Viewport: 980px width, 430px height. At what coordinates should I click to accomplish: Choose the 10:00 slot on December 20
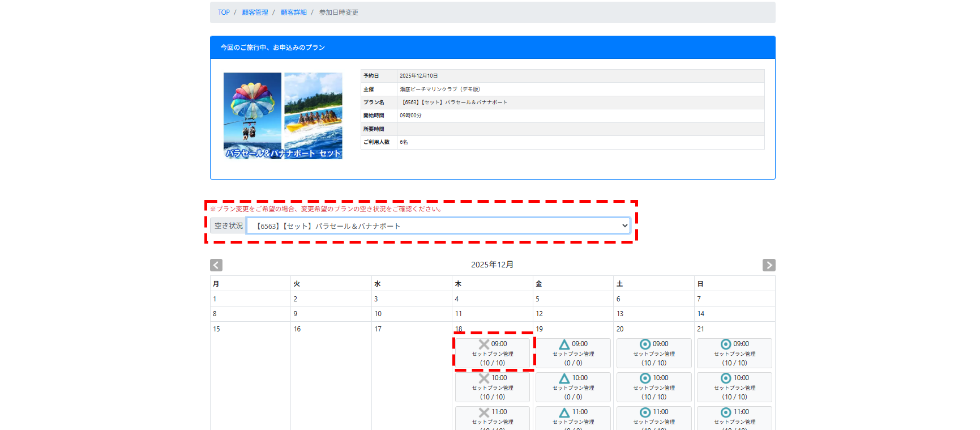[654, 387]
